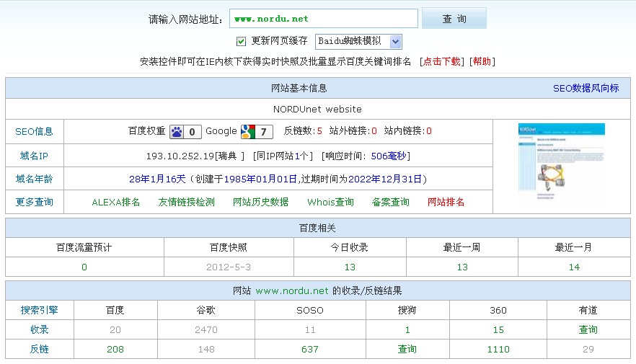
Task: Click the 站外链接 value 0
Action: tap(374, 131)
